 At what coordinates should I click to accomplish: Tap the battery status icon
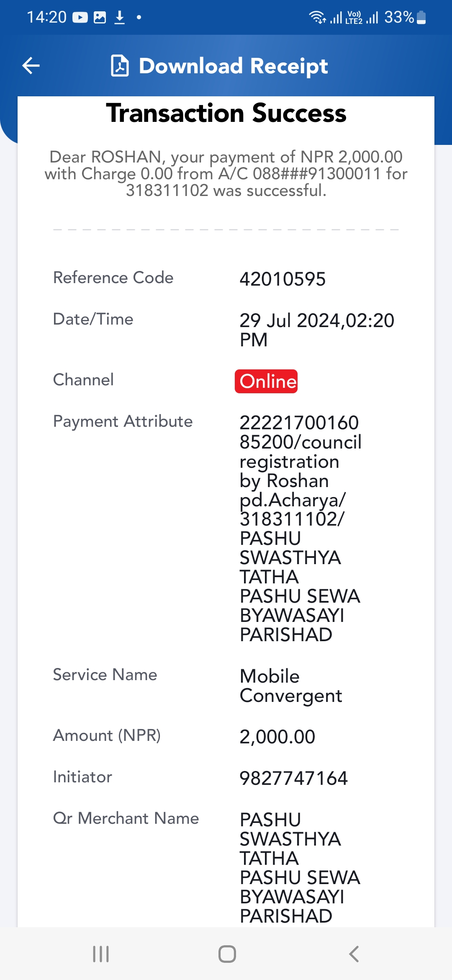pyautogui.click(x=421, y=18)
